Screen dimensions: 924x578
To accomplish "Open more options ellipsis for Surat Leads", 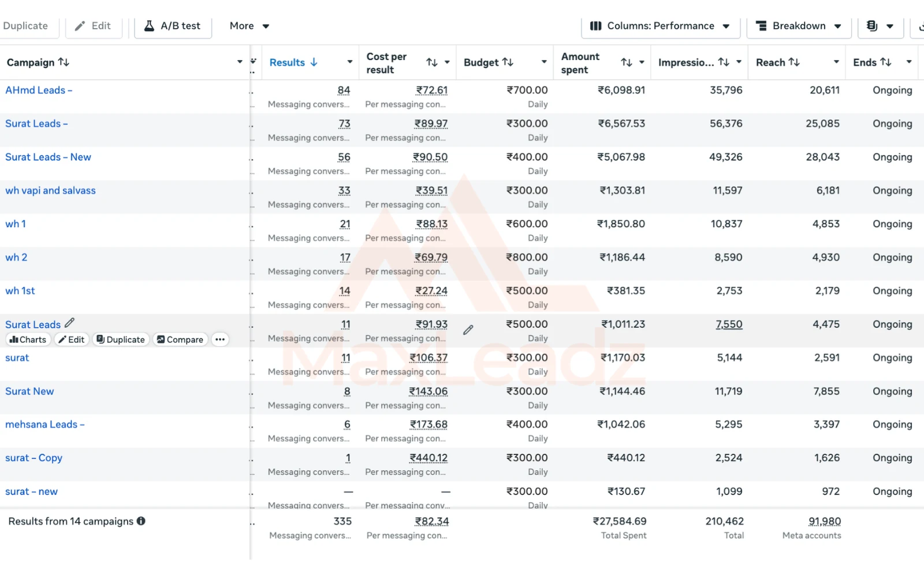I will [x=220, y=339].
